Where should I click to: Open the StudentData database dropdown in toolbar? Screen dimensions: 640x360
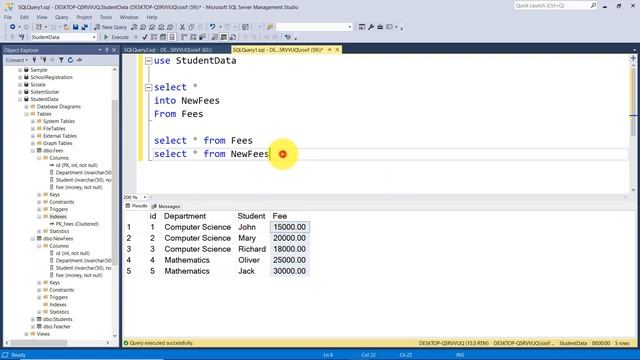click(x=94, y=37)
